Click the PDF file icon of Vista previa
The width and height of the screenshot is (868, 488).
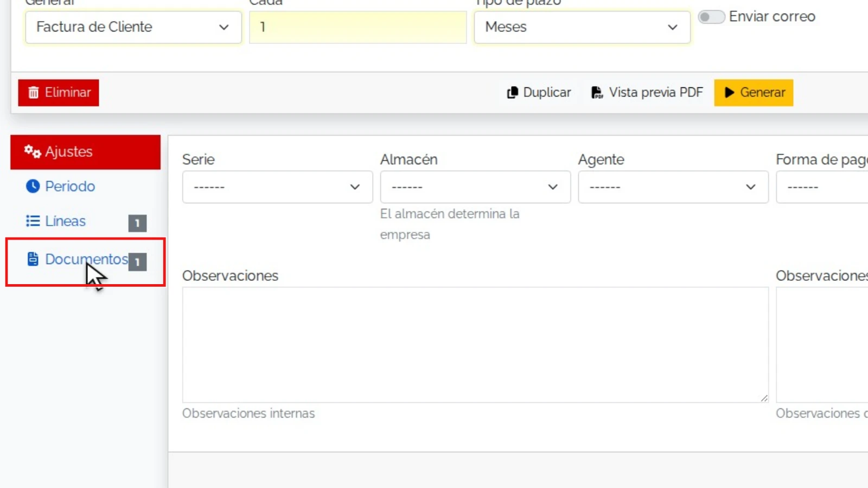(x=597, y=93)
